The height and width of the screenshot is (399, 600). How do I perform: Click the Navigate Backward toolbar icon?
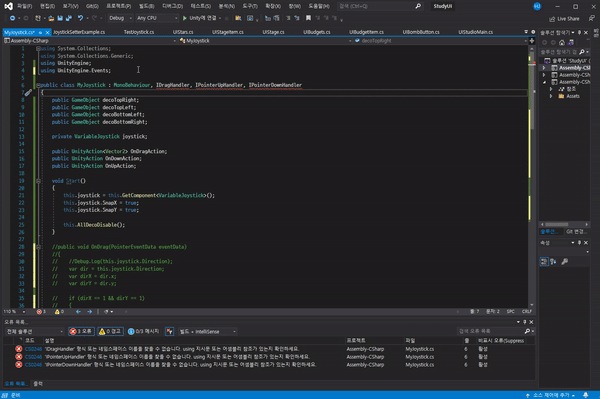12,18
